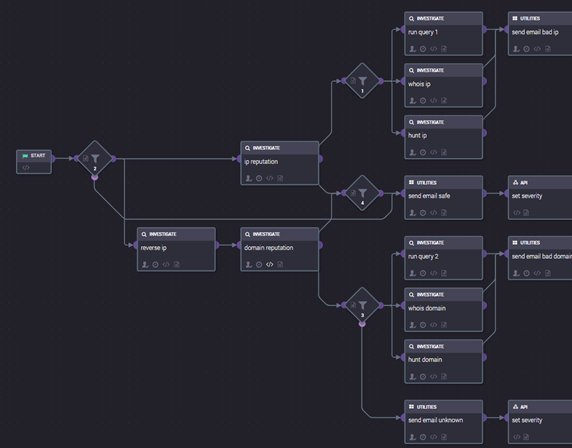Click the funnel icon in filter block 4
The width and height of the screenshot is (572, 448).
pyautogui.click(x=363, y=193)
